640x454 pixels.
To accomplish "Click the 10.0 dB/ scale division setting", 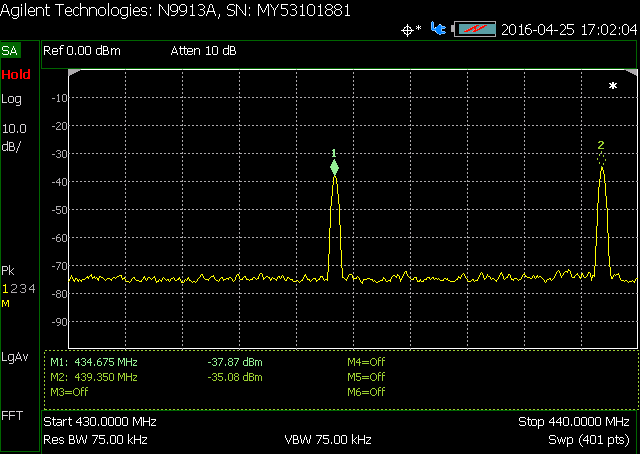I will click(14, 137).
